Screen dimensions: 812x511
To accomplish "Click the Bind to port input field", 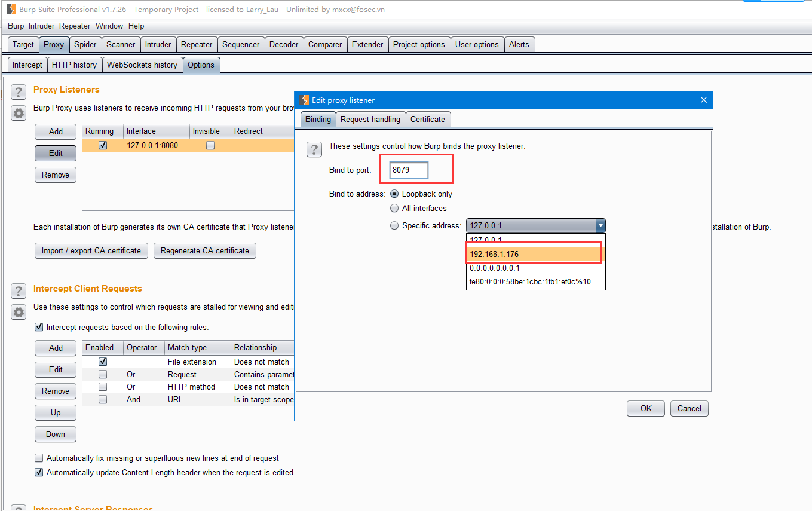I will pyautogui.click(x=409, y=170).
